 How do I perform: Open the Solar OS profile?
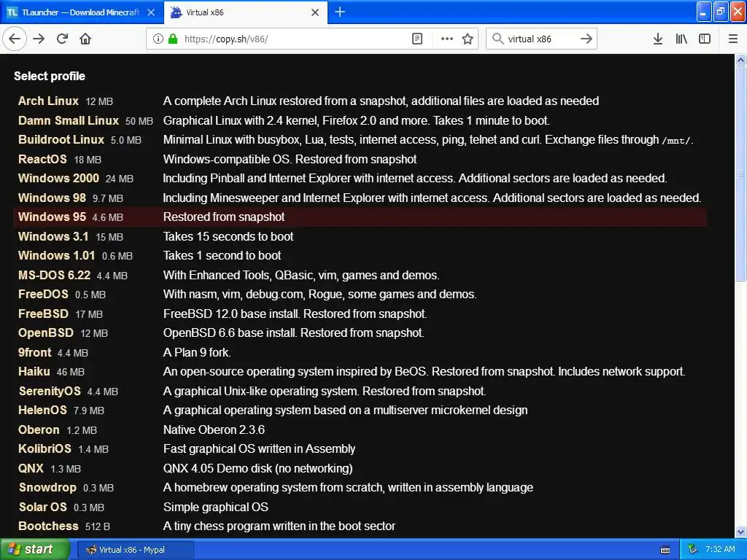coord(42,507)
